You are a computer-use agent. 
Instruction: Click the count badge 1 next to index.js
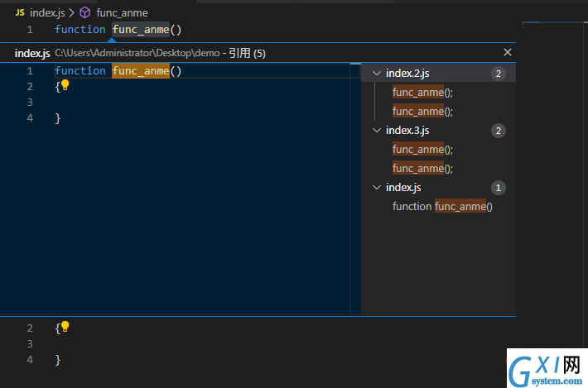pyautogui.click(x=499, y=188)
